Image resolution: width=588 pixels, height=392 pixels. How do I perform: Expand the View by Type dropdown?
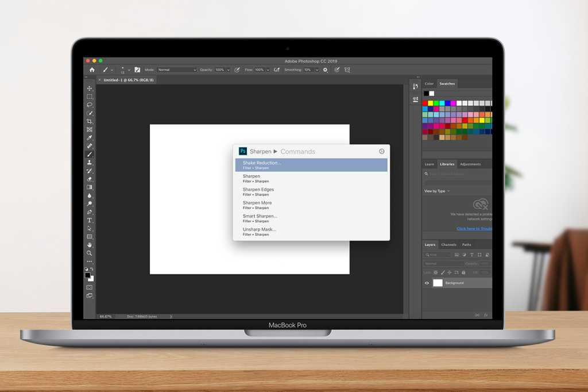coord(437,191)
